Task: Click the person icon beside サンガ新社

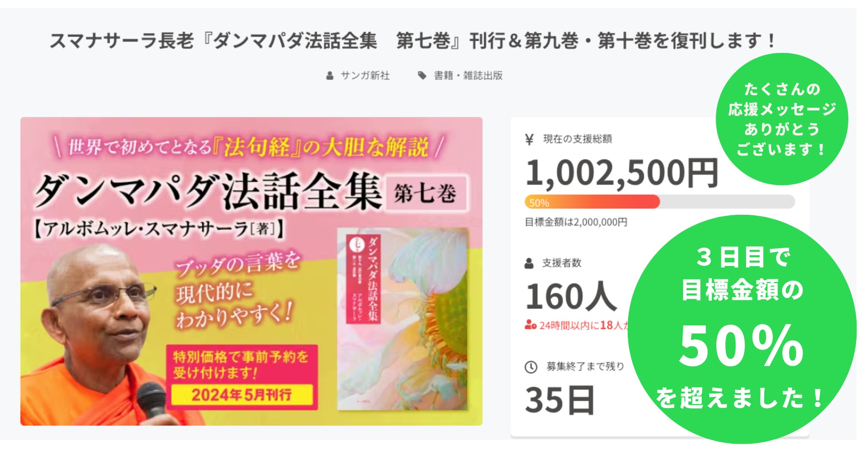Action: [x=330, y=76]
